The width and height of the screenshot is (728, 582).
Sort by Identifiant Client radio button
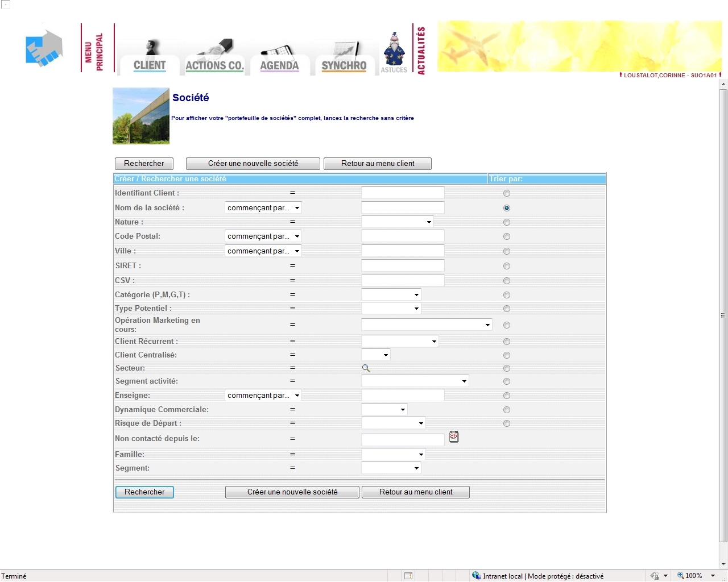pyautogui.click(x=507, y=193)
